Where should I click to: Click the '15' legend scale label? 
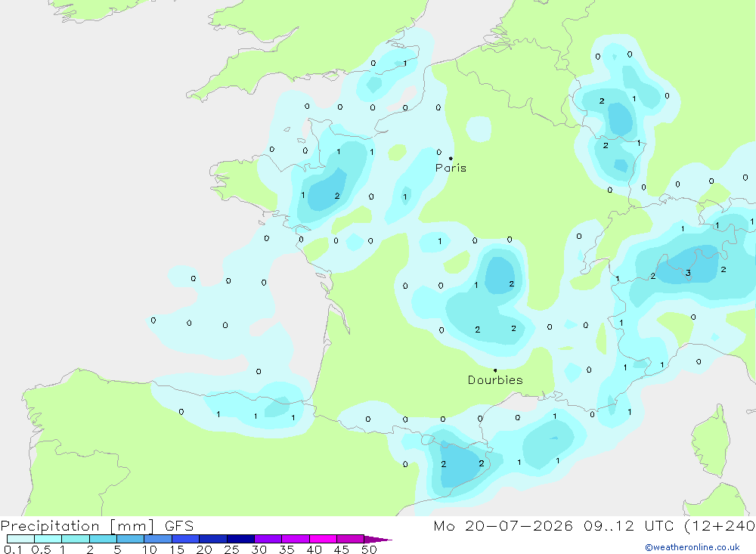tap(177, 549)
